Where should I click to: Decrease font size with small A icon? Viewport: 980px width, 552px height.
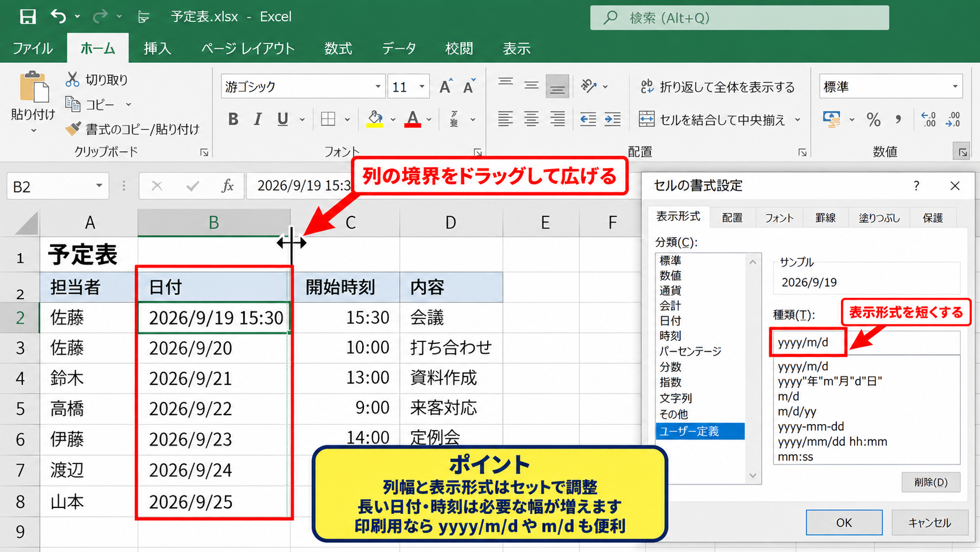tap(469, 87)
